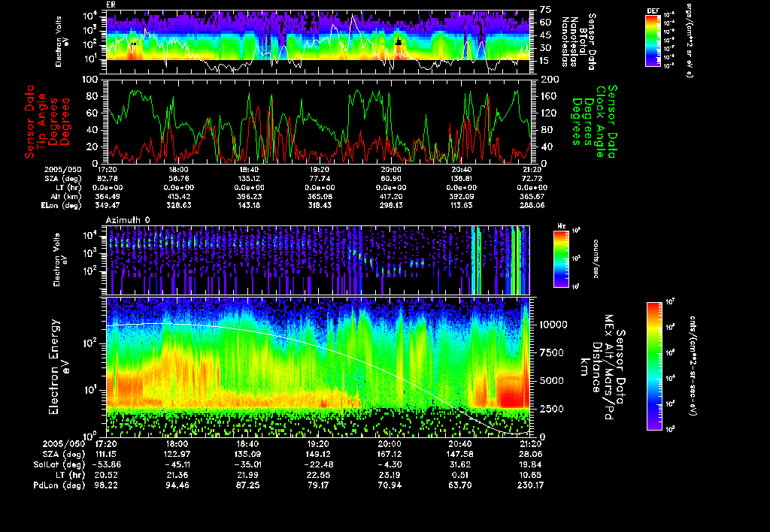Image resolution: width=770 pixels, height=532 pixels.
Task: Click the 'ELon (deg)' row label
Action: coord(62,206)
